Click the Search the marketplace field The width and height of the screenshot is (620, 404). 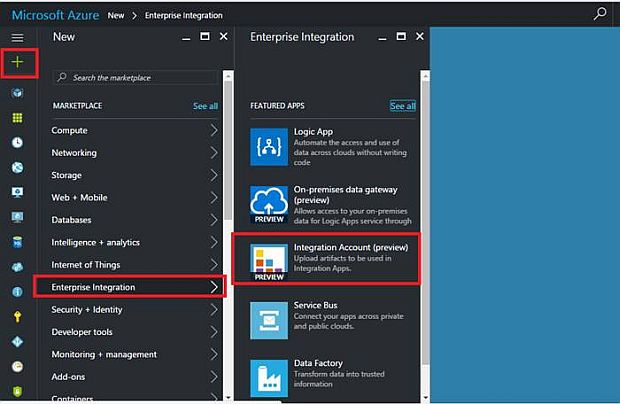[135, 77]
